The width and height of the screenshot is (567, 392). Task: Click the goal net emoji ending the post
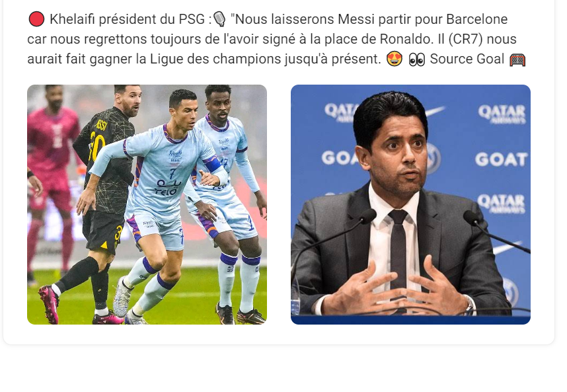click(x=517, y=59)
